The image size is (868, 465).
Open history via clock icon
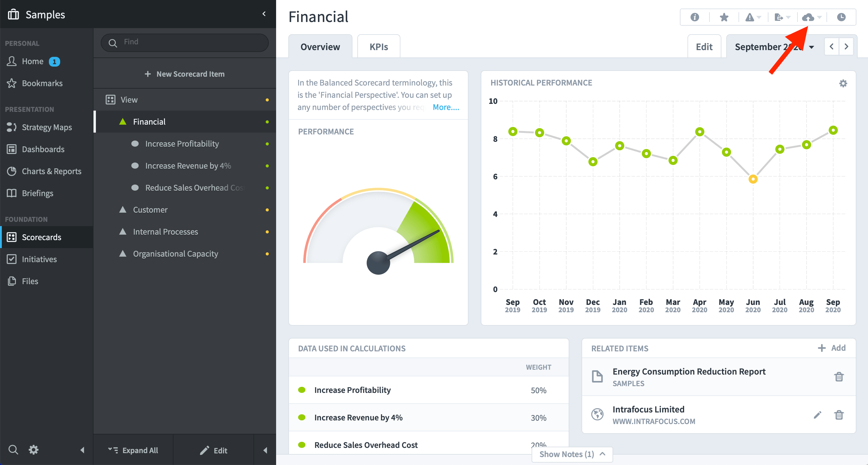[841, 17]
